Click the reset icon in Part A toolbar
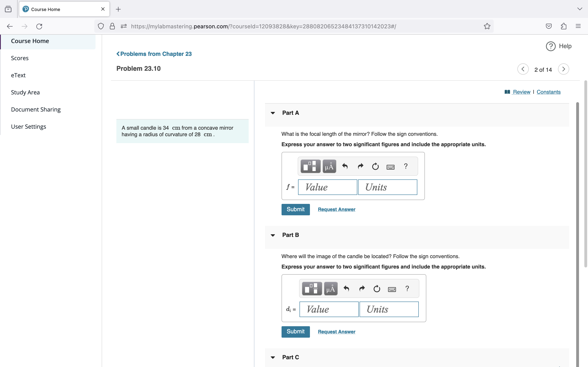The width and height of the screenshot is (588, 367). point(375,166)
